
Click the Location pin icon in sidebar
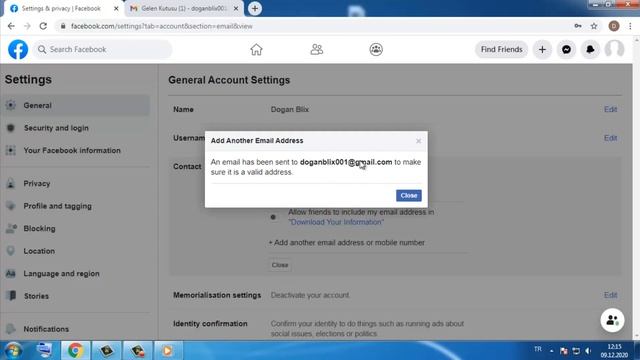(x=11, y=251)
